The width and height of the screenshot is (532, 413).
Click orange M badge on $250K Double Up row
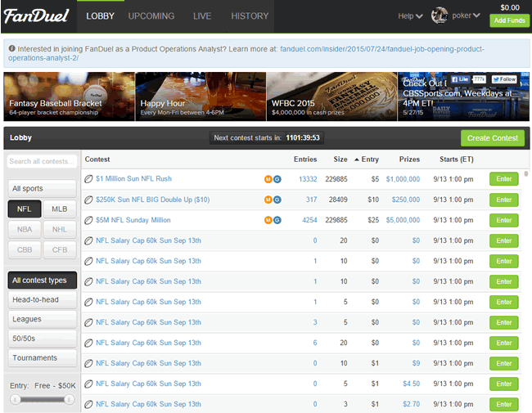pos(268,200)
